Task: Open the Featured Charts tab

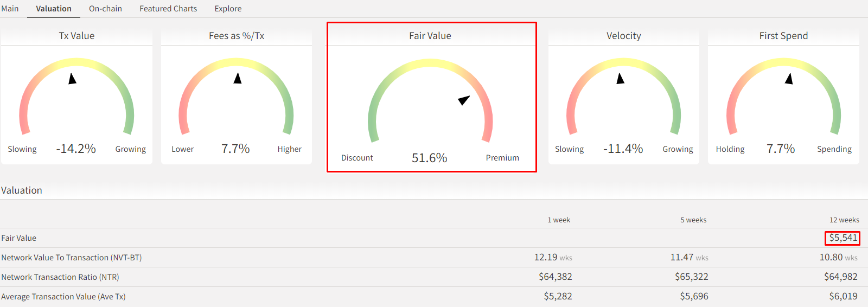Action: pos(168,9)
